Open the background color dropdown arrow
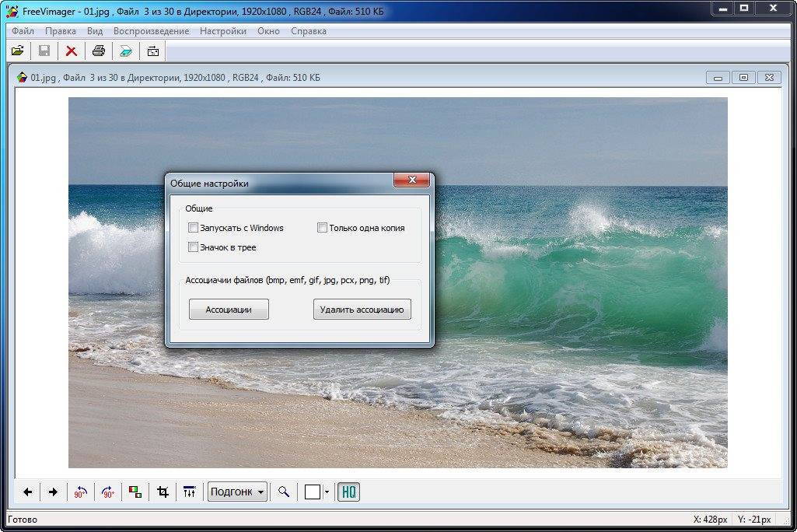 [327, 492]
